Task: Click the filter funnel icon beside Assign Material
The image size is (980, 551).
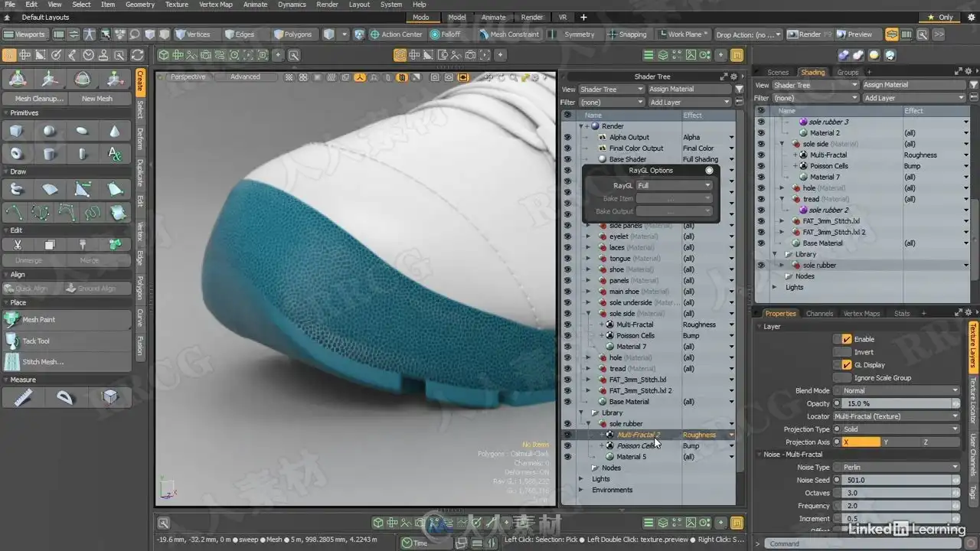Action: click(739, 90)
